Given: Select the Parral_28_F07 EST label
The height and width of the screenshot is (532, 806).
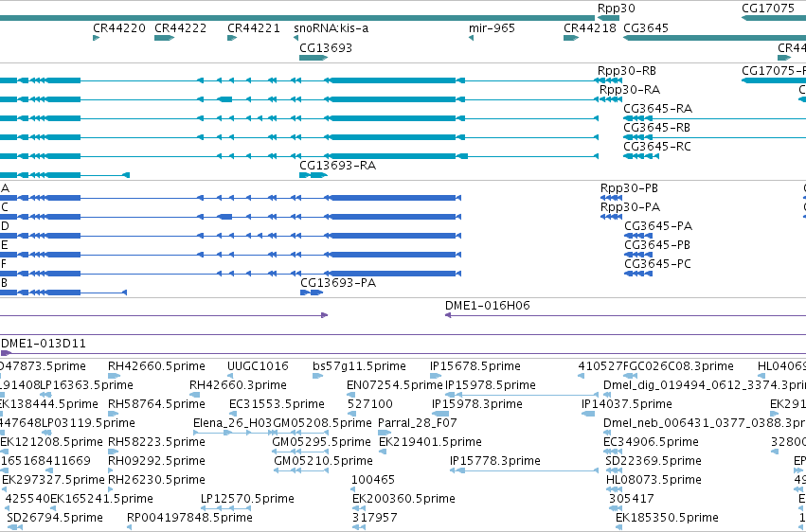Looking at the screenshot, I should 418,424.
